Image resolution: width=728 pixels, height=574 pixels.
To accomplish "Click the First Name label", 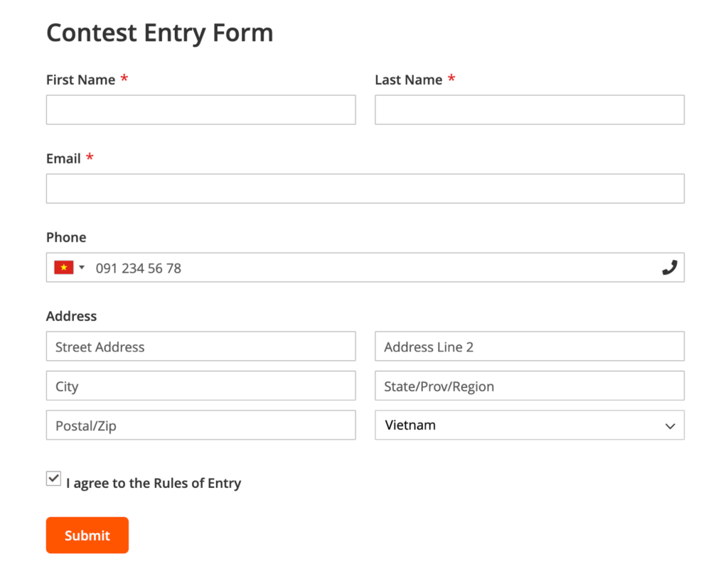I will click(81, 80).
